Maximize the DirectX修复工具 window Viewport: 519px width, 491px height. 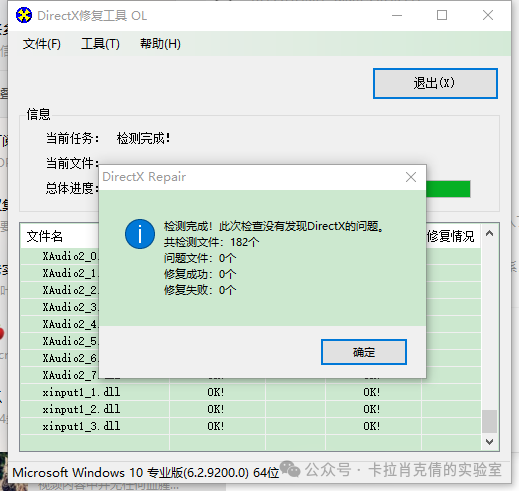tap(442, 15)
